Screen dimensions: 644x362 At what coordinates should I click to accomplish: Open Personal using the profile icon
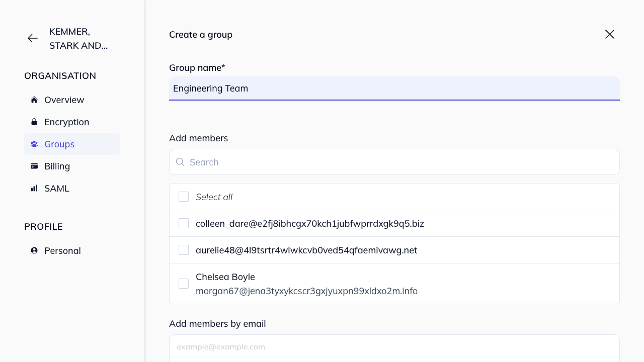pos(34,250)
